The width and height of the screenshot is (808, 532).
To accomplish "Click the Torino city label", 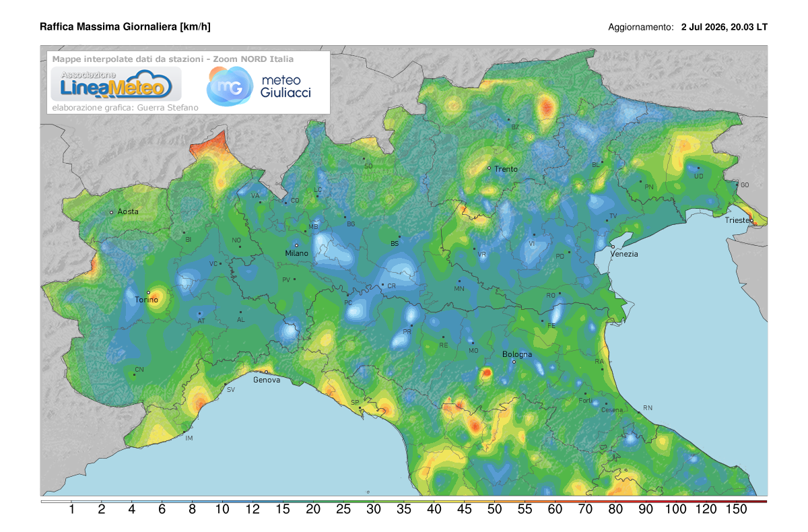I will (x=146, y=300).
